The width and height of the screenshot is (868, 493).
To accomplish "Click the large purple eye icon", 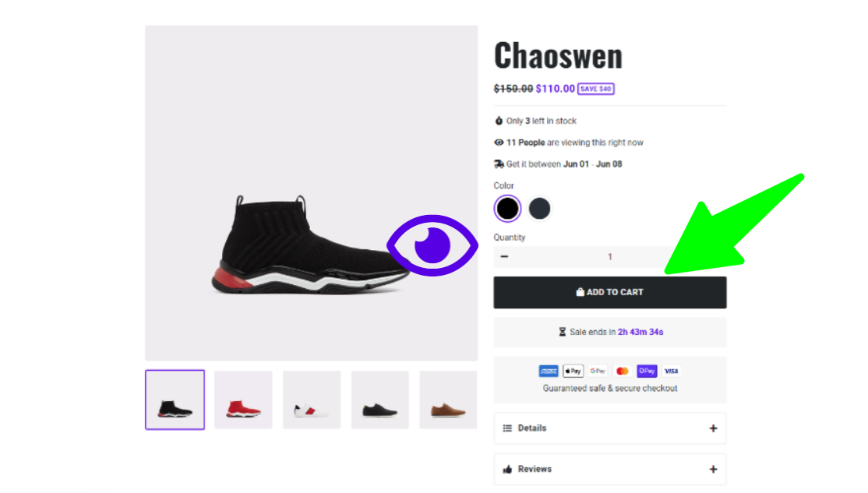I will (x=432, y=245).
